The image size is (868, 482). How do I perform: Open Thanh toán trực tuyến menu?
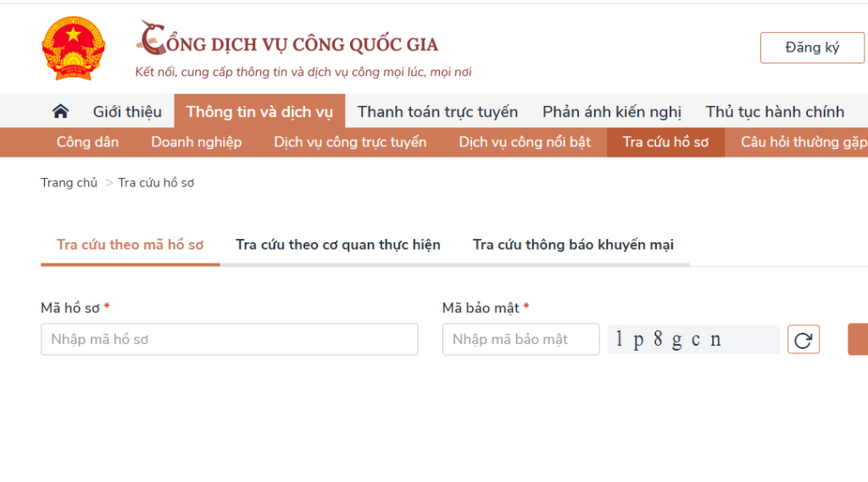tap(437, 112)
